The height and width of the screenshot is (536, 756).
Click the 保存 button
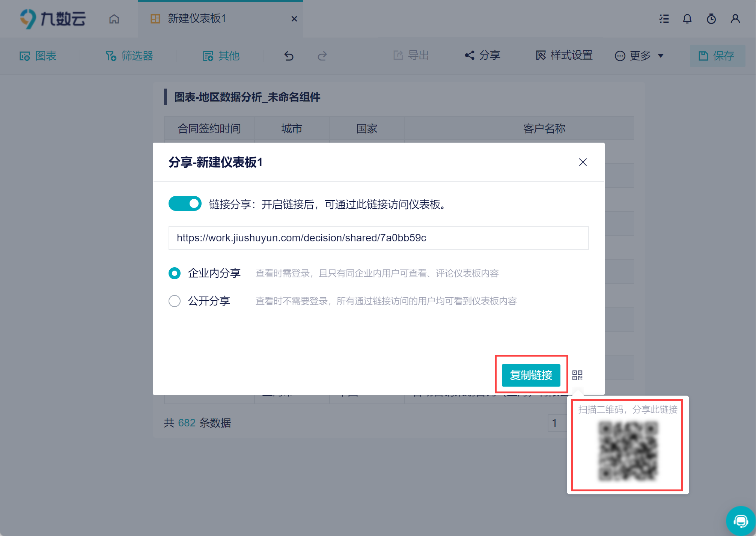click(717, 56)
